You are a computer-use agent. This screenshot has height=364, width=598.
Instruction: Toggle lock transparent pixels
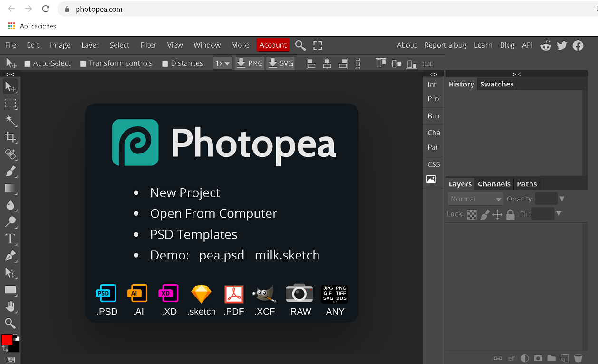pos(472,215)
